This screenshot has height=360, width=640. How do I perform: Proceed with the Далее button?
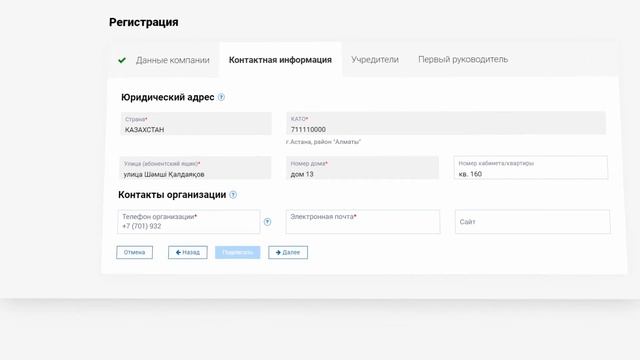(288, 252)
